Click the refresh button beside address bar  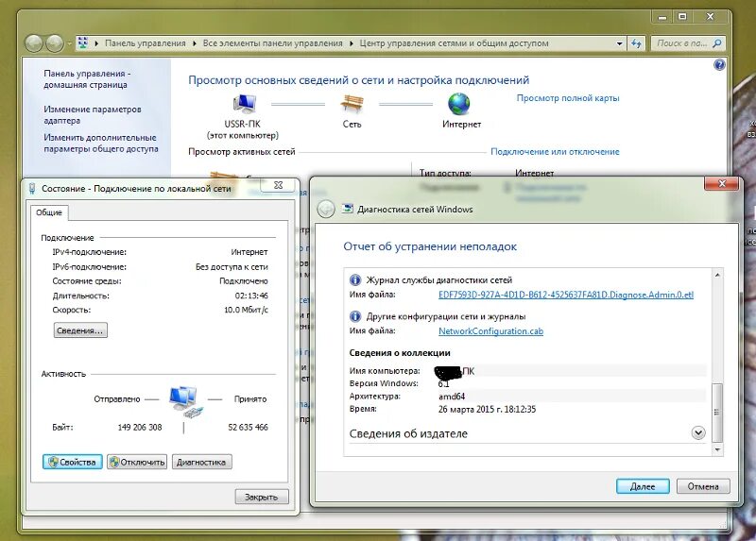coord(636,43)
